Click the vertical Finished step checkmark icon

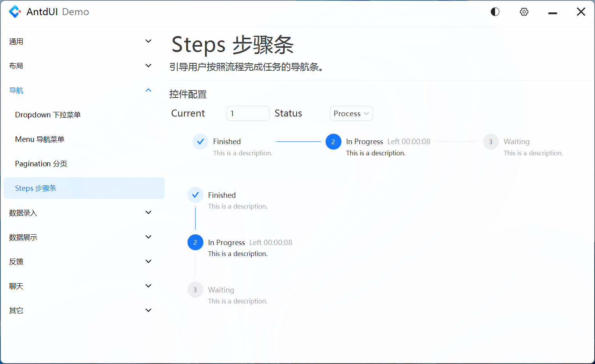point(195,195)
